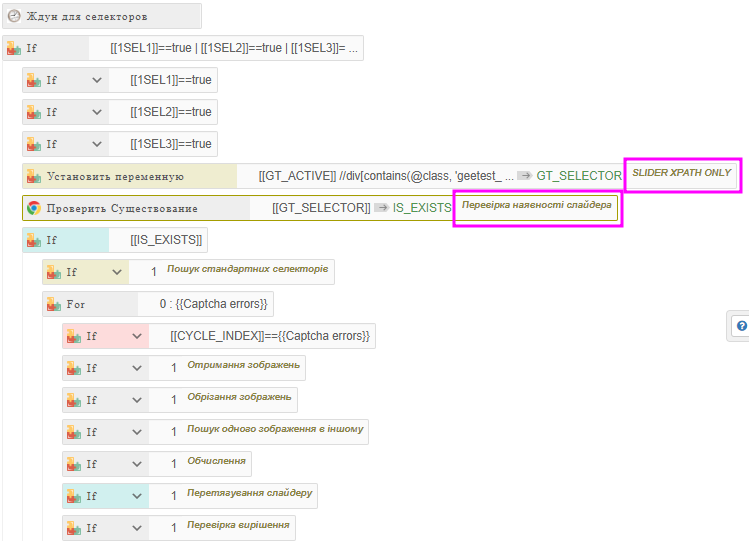This screenshot has width=749, height=544.
Task: Collapse the If [[1SEL2]]==true block chevron
Action: pos(97,112)
